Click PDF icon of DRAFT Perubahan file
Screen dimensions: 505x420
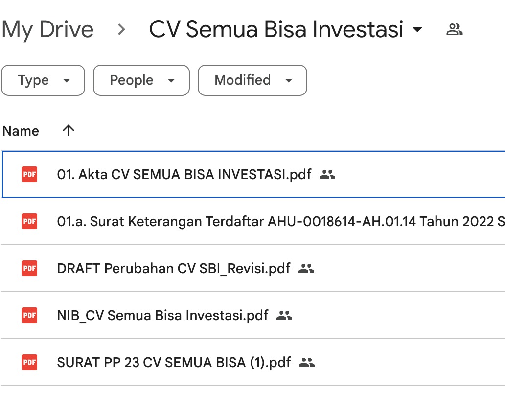(x=29, y=268)
